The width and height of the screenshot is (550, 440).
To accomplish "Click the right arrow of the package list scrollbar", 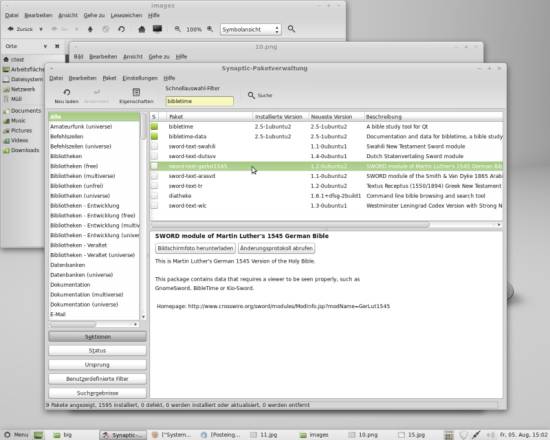I will [499, 225].
